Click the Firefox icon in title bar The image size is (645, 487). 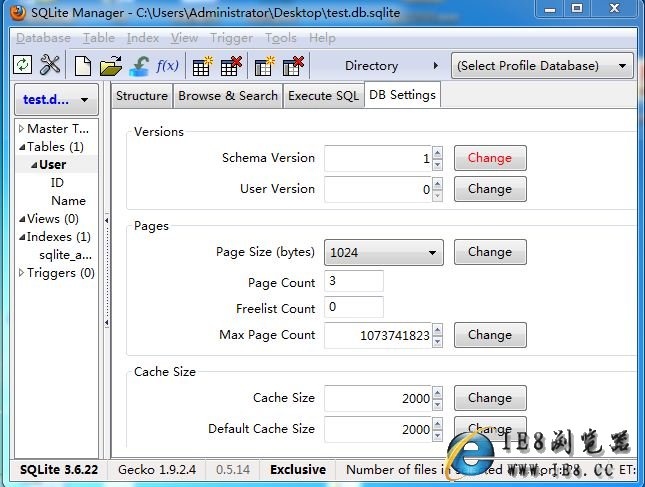point(18,13)
